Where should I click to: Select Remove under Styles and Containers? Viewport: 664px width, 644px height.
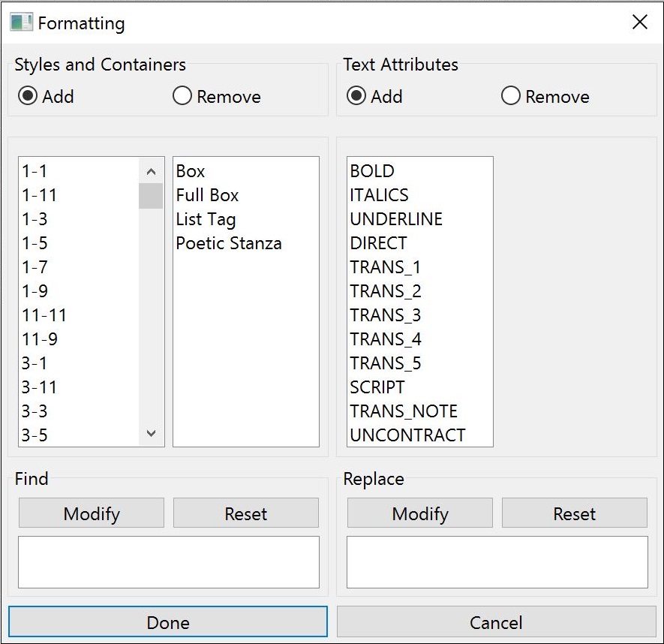(x=182, y=97)
